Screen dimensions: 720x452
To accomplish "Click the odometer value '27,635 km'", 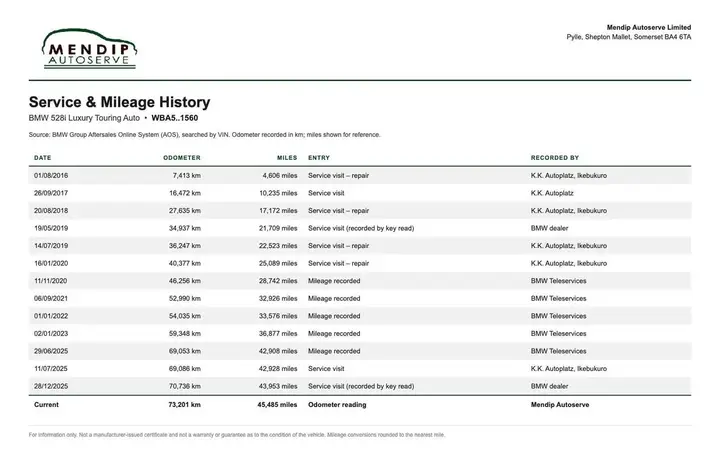I will 185,210.
